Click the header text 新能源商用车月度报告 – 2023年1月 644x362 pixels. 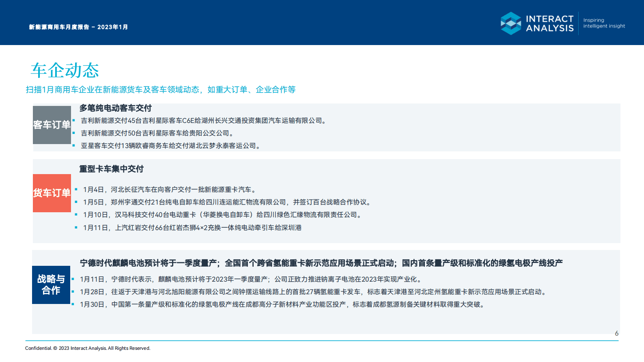(x=78, y=27)
